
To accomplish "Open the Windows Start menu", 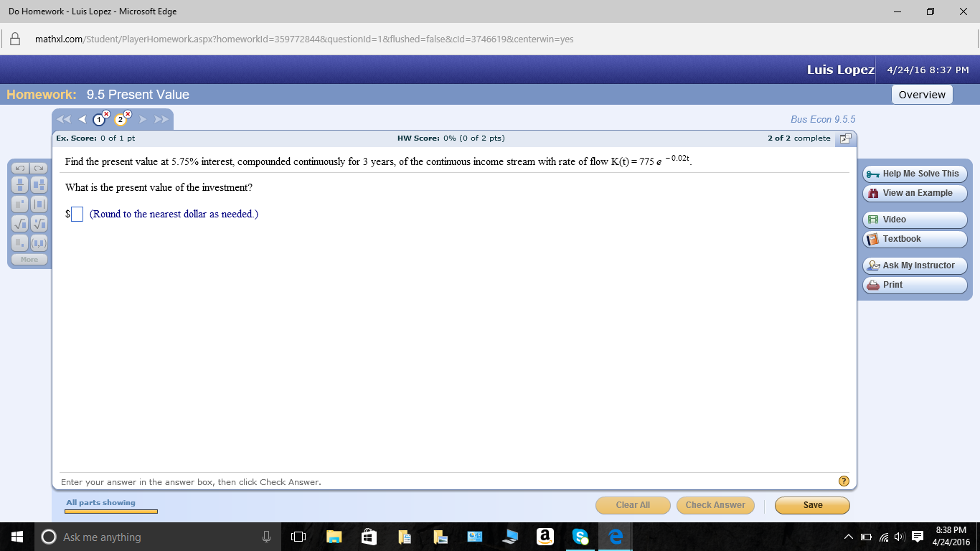I will tap(17, 537).
